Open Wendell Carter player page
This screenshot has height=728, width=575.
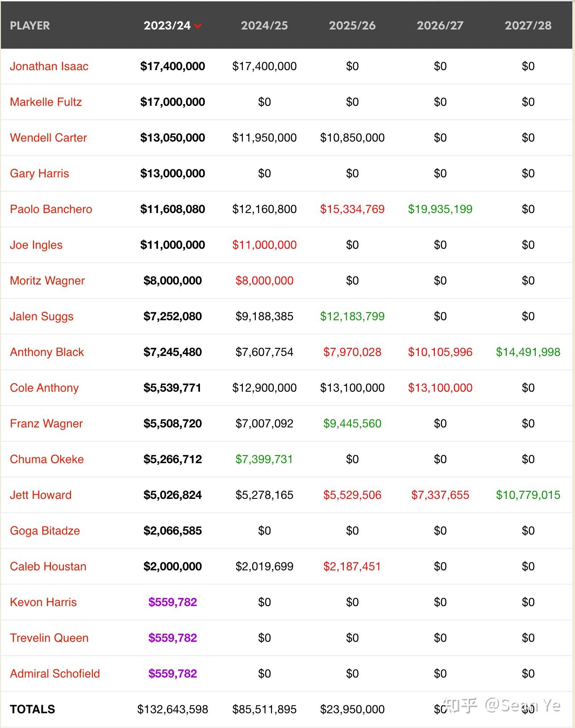tap(48, 138)
